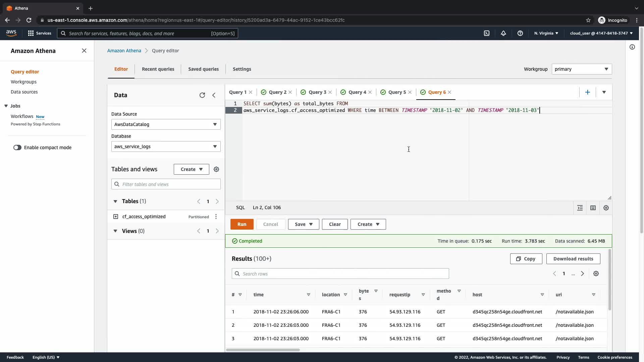
Task: Refresh the Data panel
Action: (202, 95)
